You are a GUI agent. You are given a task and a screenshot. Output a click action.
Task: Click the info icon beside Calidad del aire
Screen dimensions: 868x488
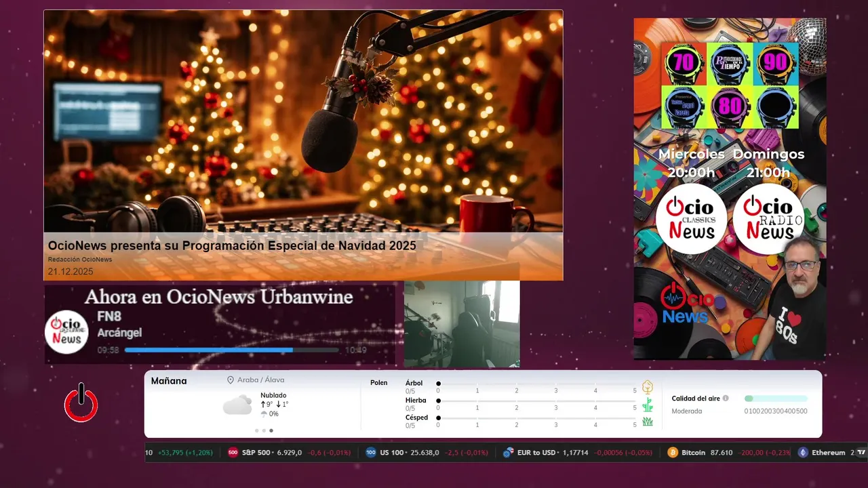726,399
